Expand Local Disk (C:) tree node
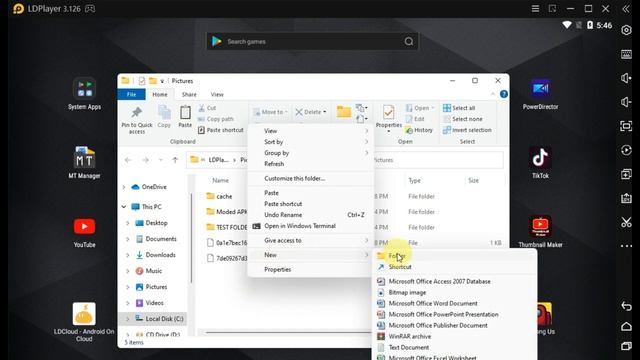This screenshot has height=360, width=640. tap(127, 319)
